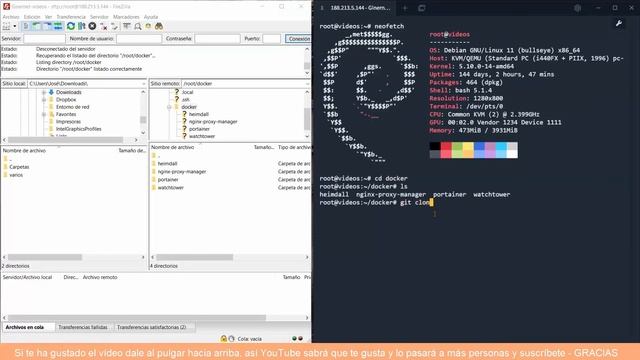
Task: Toggle the message log display
Action: pyautogui.click(x=26, y=26)
